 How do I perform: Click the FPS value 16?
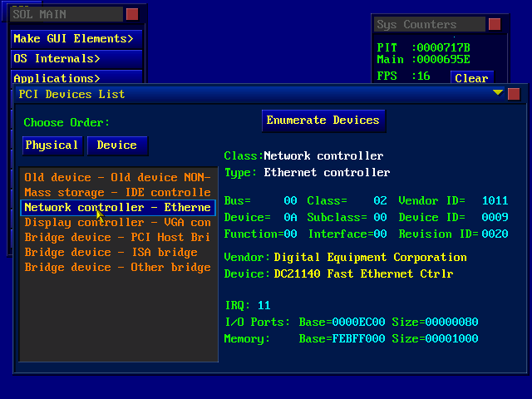[423, 76]
